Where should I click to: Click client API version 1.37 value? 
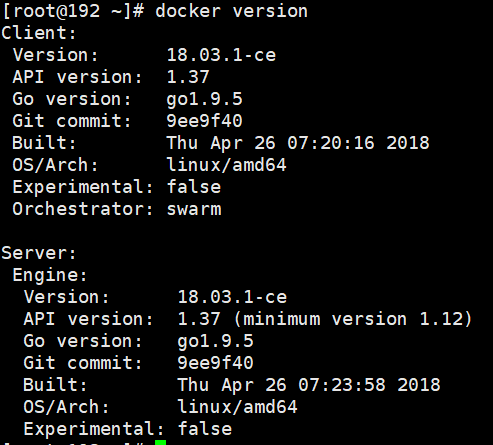pyautogui.click(x=188, y=77)
